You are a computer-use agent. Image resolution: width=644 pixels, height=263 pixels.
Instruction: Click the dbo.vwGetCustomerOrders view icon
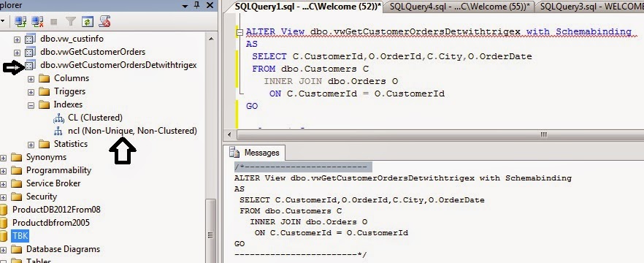29,52
